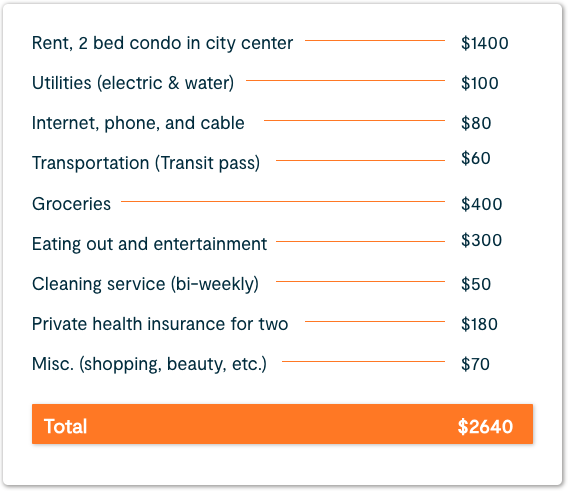568x491 pixels.
Task: Select the $60 transit amount
Action: (x=476, y=158)
